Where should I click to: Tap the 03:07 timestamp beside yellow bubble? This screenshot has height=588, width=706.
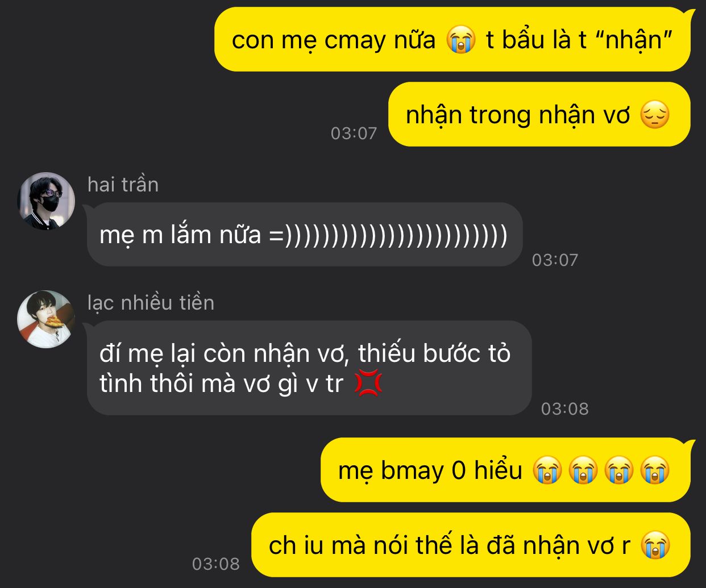click(354, 134)
